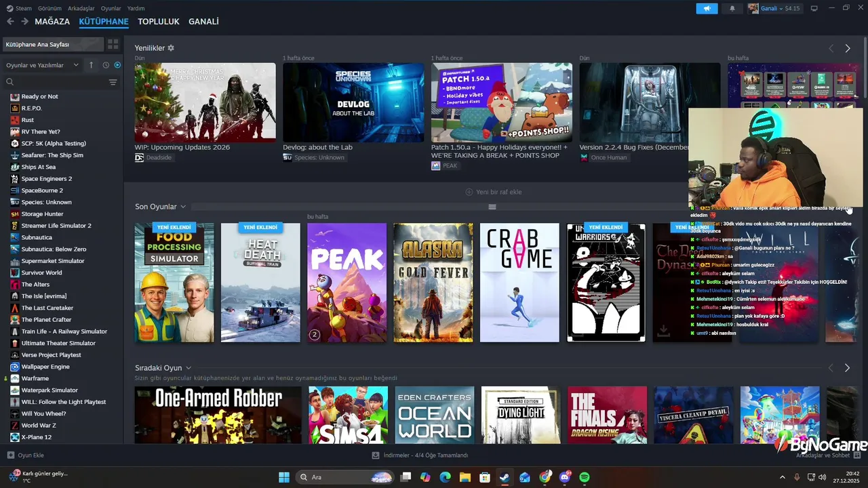Image resolution: width=868 pixels, height=488 pixels.
Task: Open İndirmeler download status
Action: 420,455
